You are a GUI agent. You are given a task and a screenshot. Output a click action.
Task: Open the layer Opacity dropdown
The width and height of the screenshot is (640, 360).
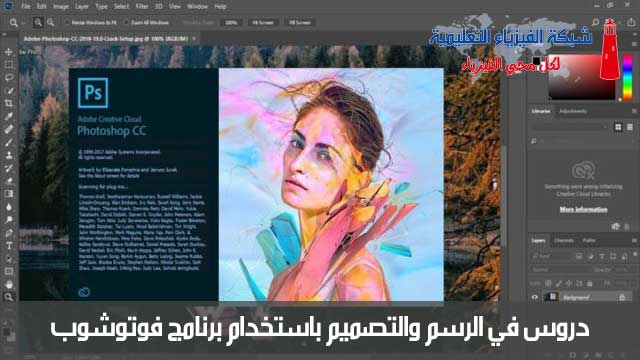click(621, 270)
